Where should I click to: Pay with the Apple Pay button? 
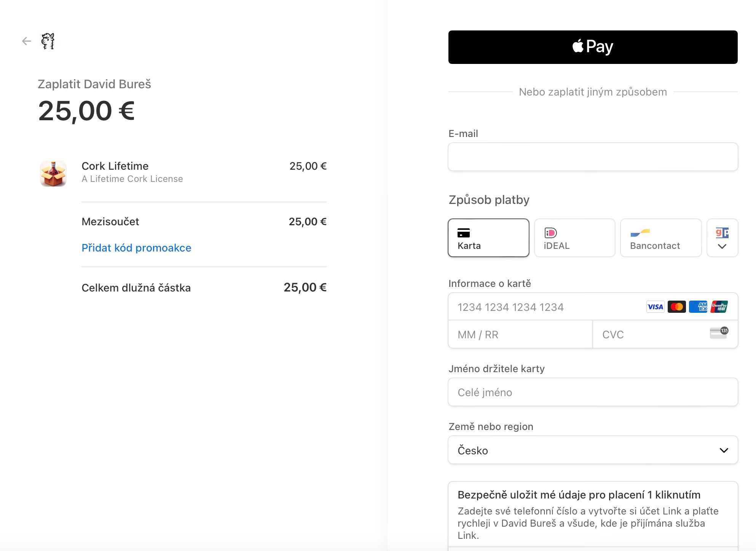tap(593, 47)
